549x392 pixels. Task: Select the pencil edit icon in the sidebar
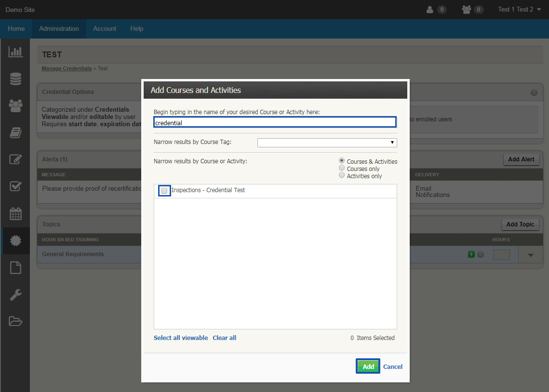15,159
